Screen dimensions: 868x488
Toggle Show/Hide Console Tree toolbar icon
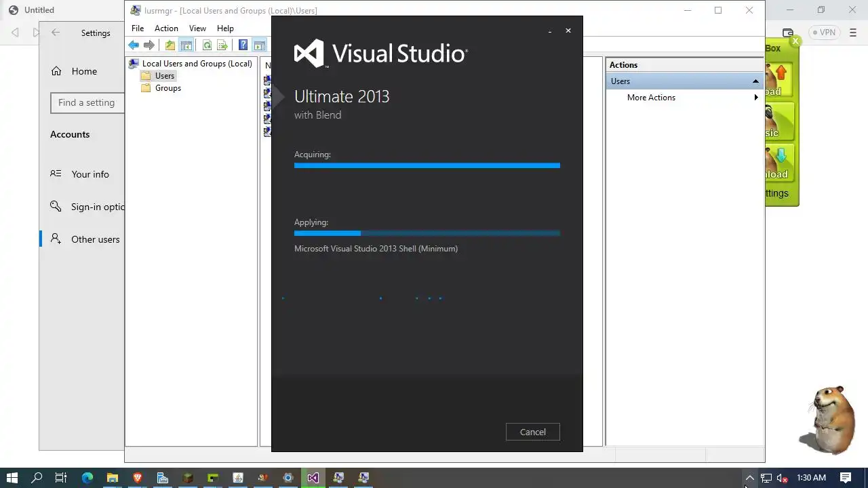click(186, 45)
